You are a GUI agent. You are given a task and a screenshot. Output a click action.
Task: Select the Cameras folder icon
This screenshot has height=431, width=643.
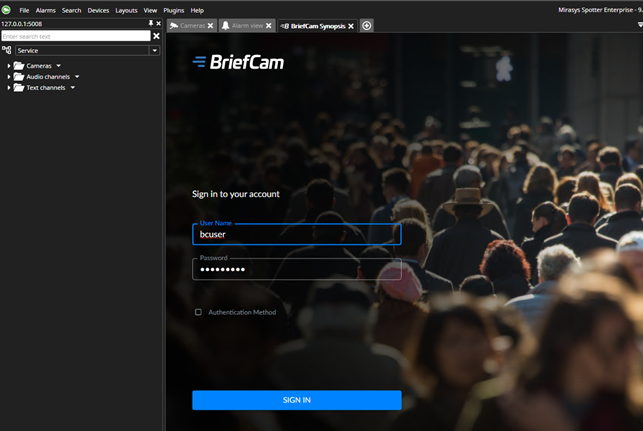click(x=18, y=66)
